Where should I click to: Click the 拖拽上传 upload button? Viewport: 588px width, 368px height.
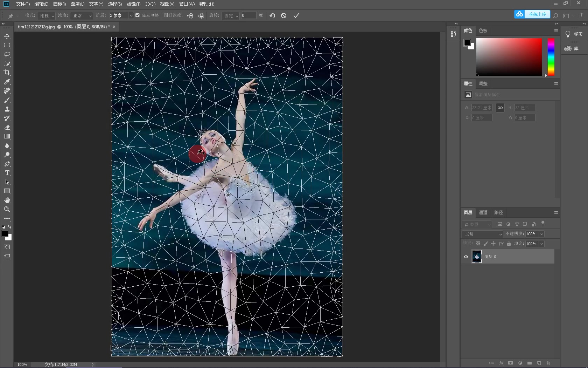coord(538,14)
